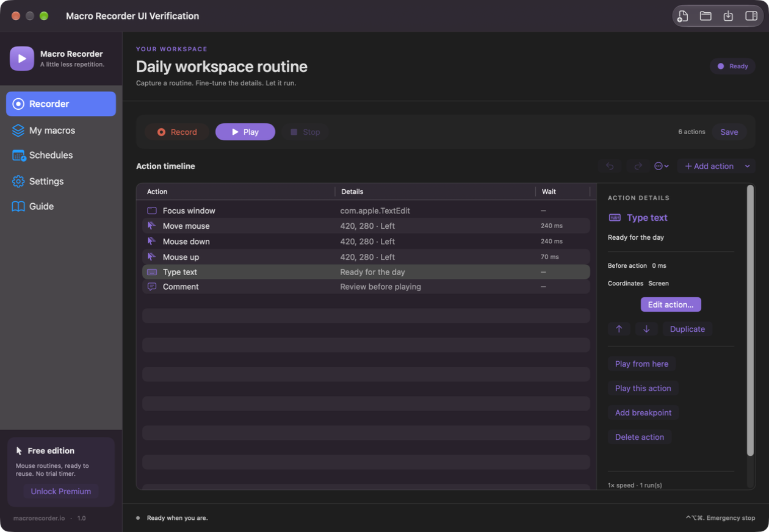Click the Schedules calendar icon
Viewport: 769px width, 532px height.
(19, 156)
